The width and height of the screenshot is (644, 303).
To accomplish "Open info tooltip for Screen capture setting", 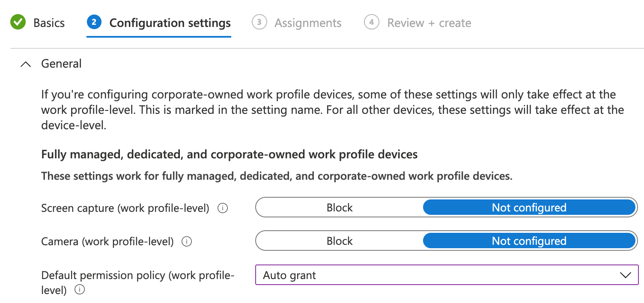I will click(x=223, y=208).
